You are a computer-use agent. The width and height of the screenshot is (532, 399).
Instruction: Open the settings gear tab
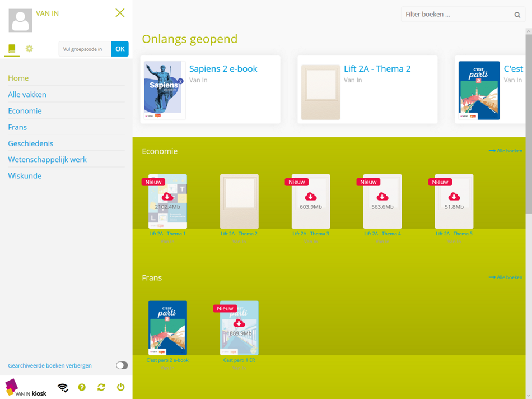click(x=30, y=49)
